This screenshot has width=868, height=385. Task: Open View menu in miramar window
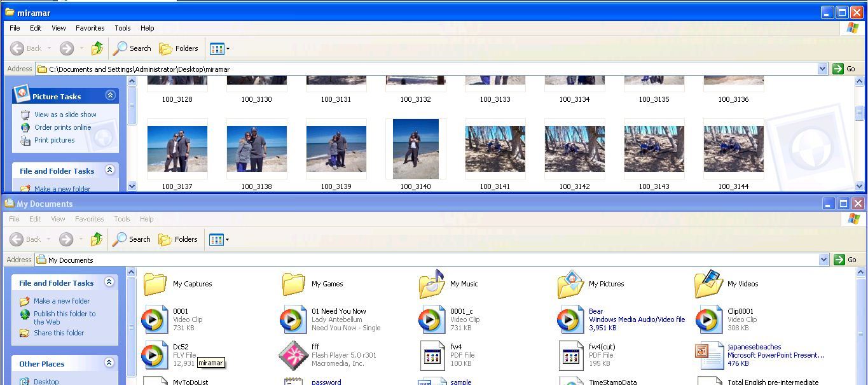coord(59,28)
